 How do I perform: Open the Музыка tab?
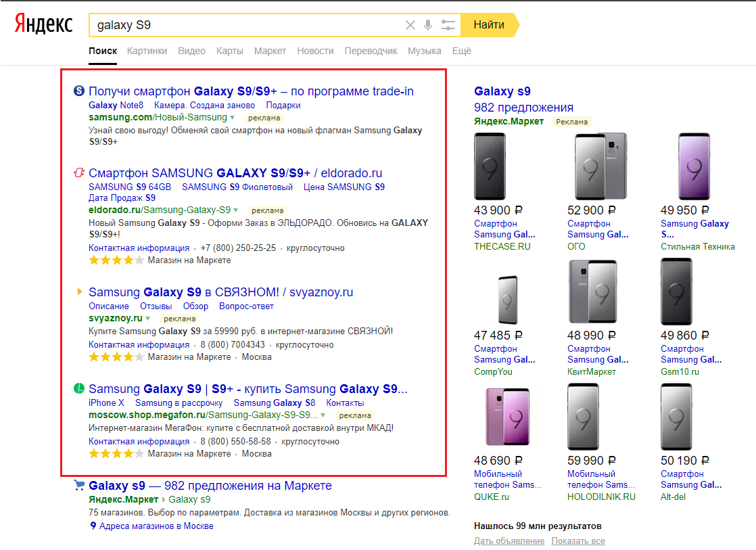tap(424, 51)
